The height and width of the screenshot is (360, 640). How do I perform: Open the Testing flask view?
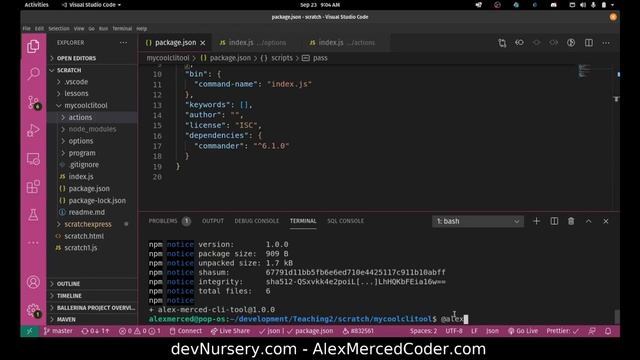coord(33,215)
